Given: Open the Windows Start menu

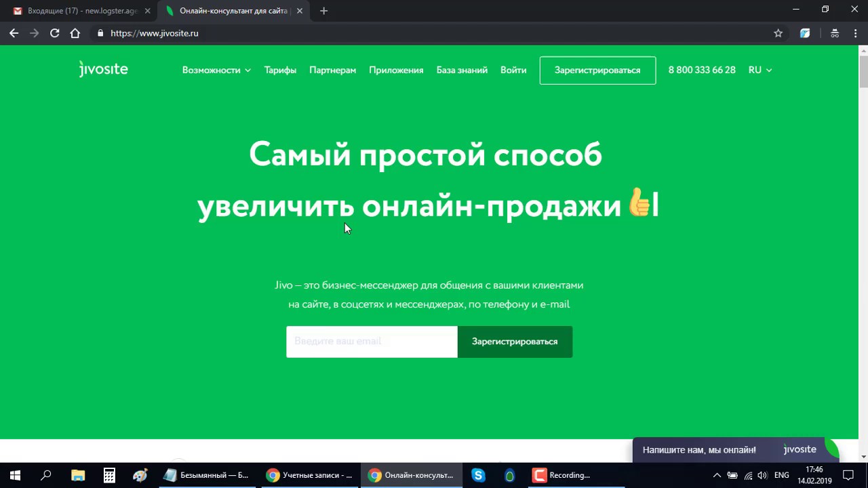Looking at the screenshot, I should (15, 475).
